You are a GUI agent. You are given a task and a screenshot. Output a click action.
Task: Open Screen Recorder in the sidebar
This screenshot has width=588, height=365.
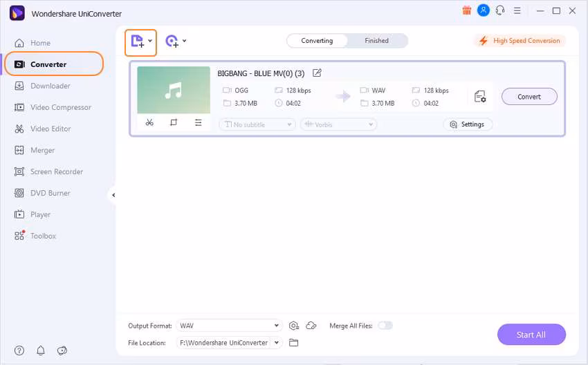[x=57, y=171]
